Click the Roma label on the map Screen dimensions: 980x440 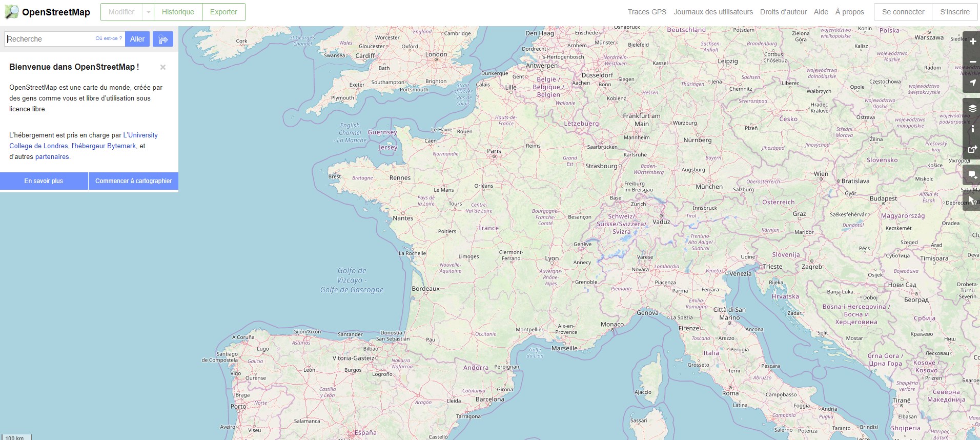coord(730,393)
